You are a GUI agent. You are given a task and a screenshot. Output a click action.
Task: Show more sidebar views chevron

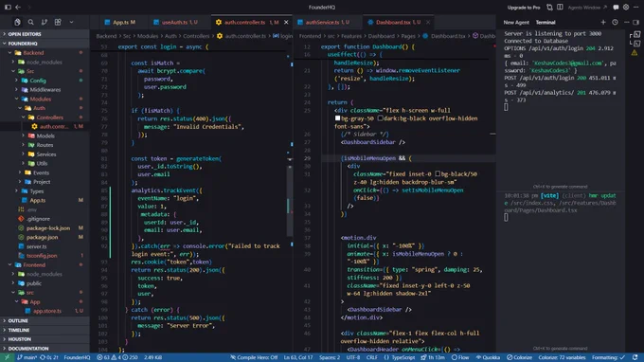(71, 22)
